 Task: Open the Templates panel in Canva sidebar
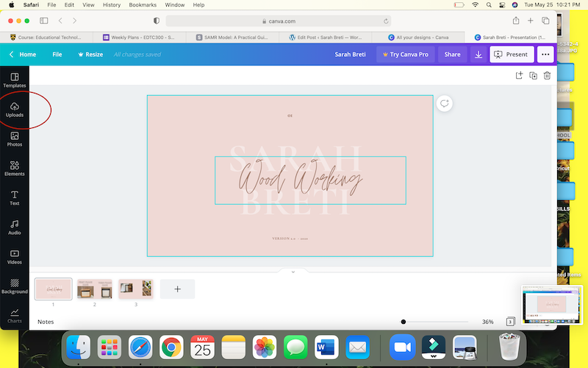click(x=14, y=80)
